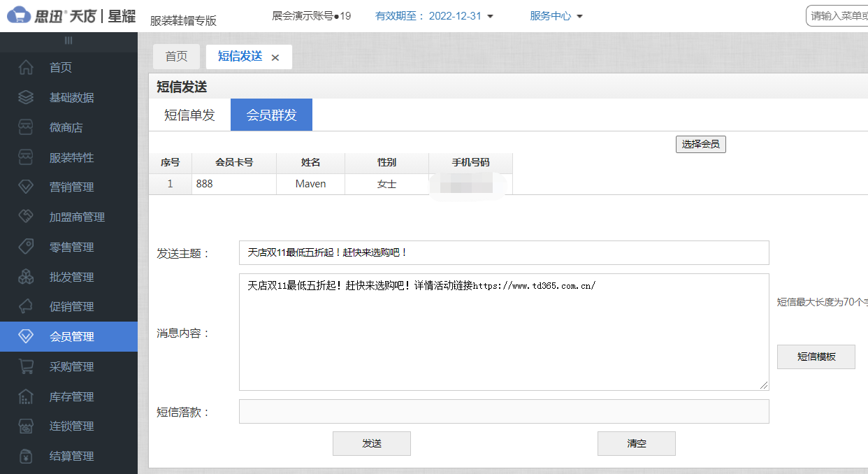
Task: Open the 营销管理 marketing icon
Action: click(27, 187)
